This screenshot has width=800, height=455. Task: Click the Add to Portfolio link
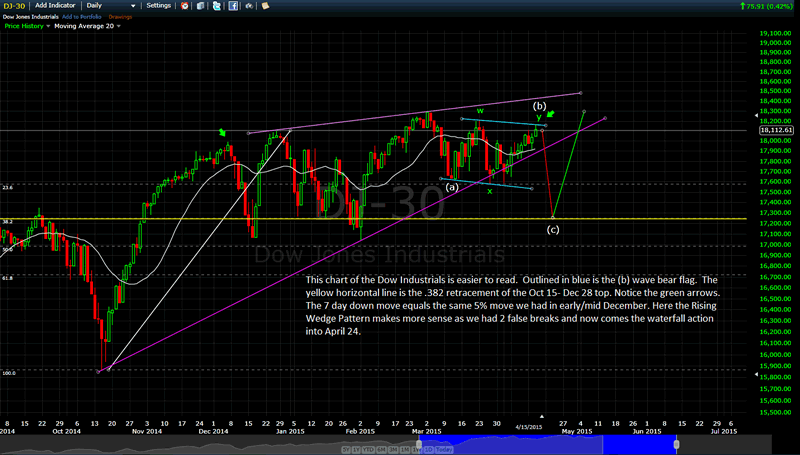click(x=82, y=17)
